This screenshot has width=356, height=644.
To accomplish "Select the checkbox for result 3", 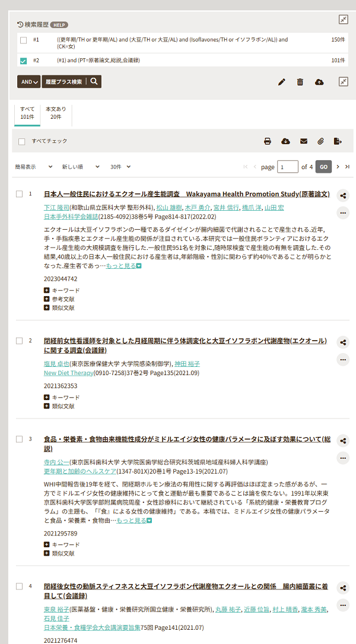I will [20, 439].
